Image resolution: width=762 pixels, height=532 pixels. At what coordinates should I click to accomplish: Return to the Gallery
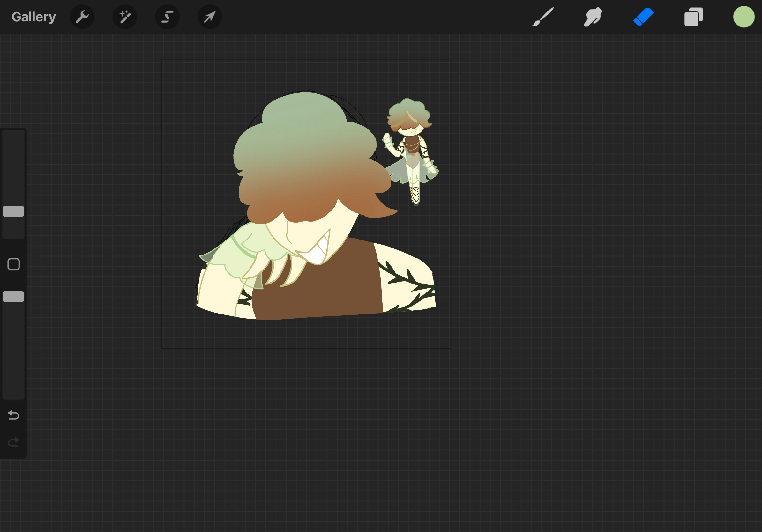click(x=34, y=17)
